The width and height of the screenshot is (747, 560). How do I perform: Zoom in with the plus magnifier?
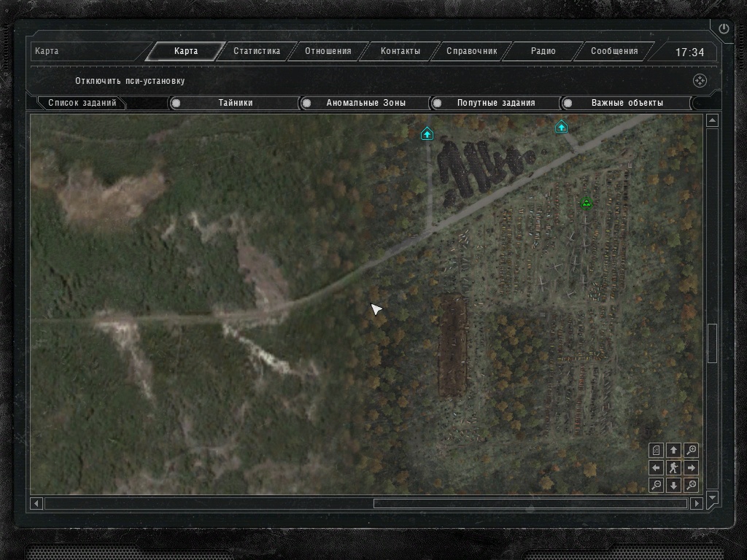[692, 450]
